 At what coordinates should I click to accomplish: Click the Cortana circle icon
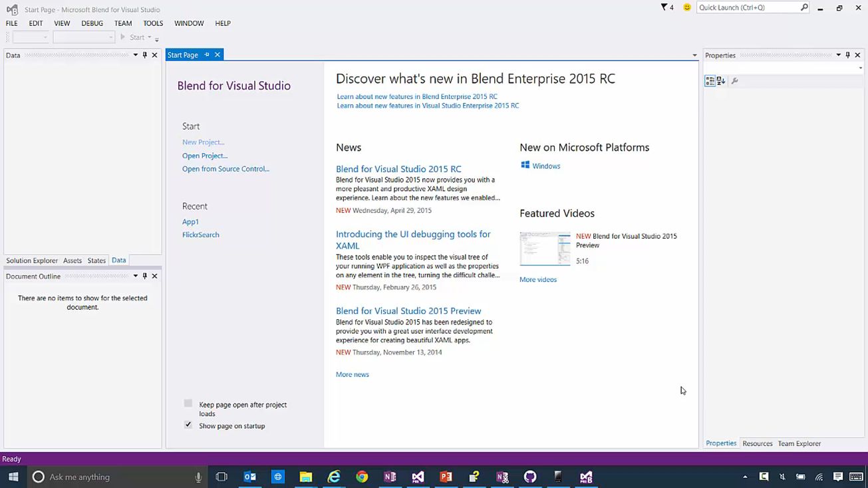(x=38, y=477)
